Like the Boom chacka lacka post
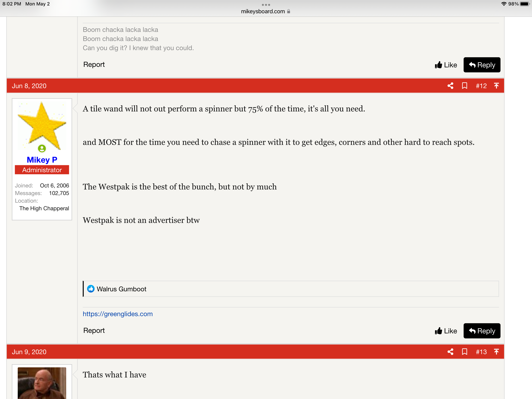532x399 pixels. tap(446, 65)
